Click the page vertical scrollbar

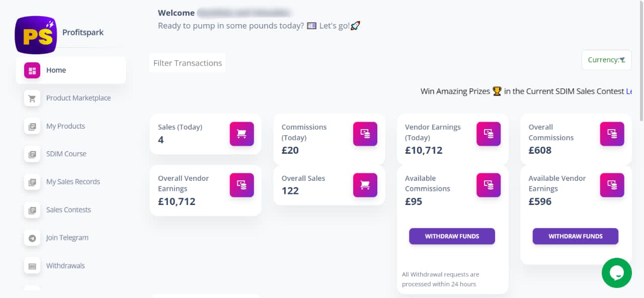[x=641, y=60]
